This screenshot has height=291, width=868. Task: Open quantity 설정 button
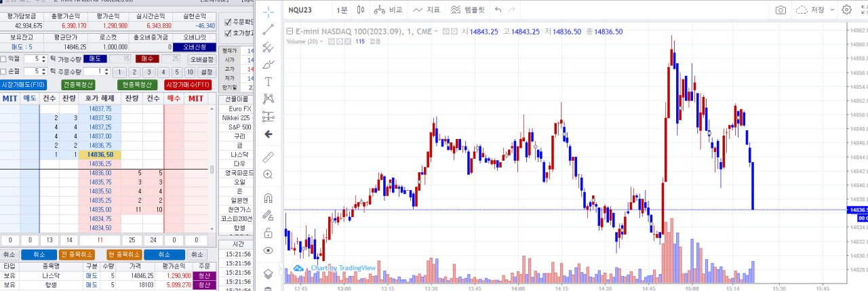(207, 71)
